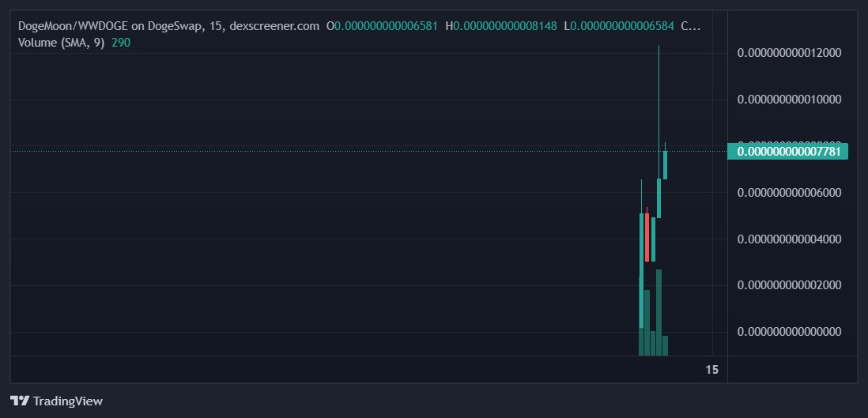The image size is (868, 418).
Task: Click the 0.000000000006000 price axis label
Action: click(x=790, y=192)
